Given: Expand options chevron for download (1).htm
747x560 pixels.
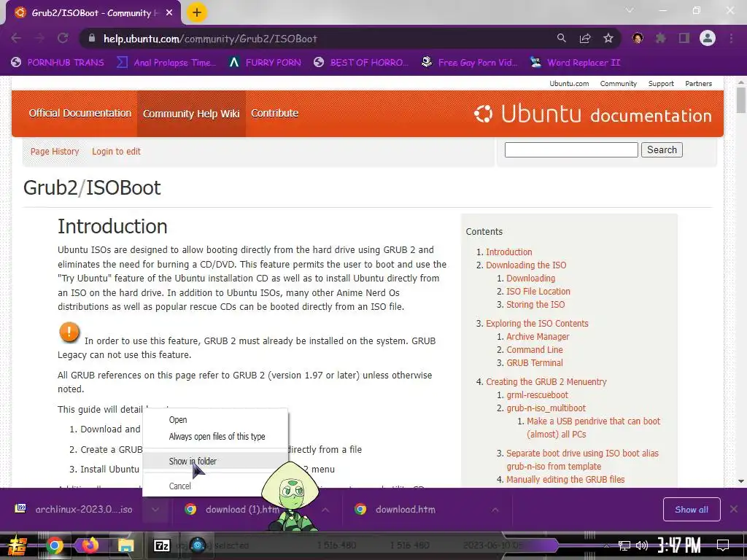Looking at the screenshot, I should click(x=325, y=510).
